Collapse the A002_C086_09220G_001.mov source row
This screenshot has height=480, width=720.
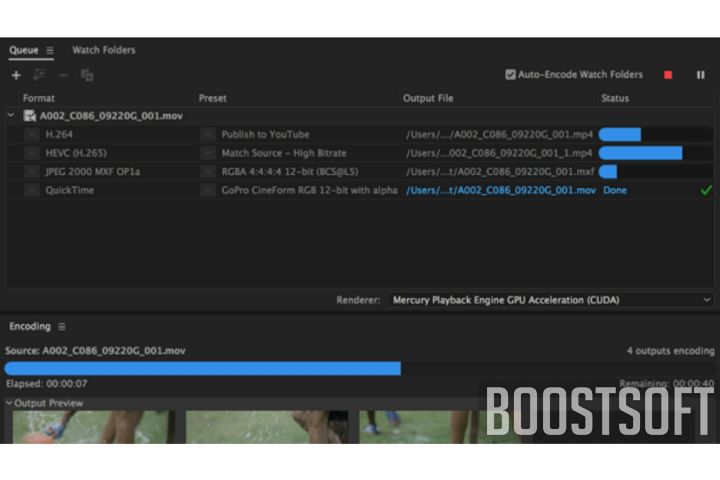[x=11, y=115]
